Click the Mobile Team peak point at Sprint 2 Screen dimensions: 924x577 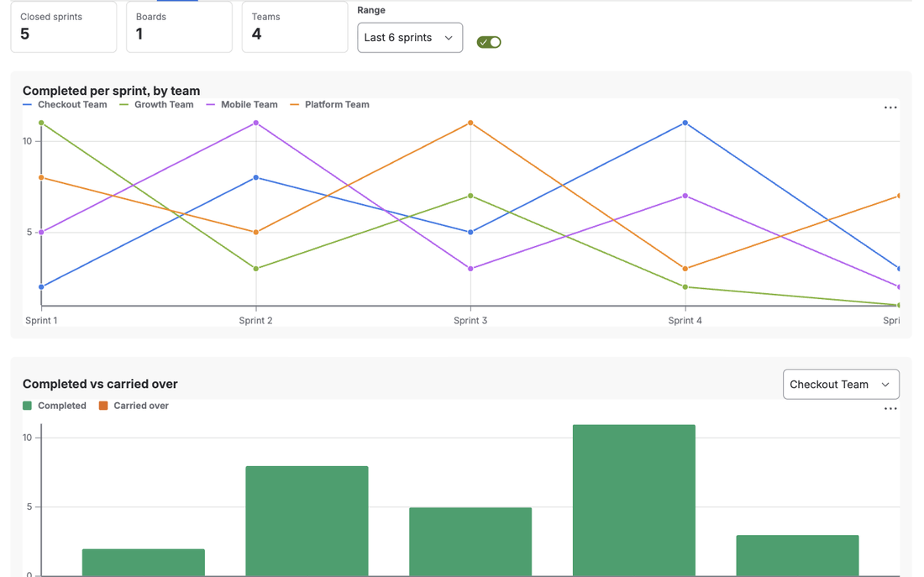point(255,123)
